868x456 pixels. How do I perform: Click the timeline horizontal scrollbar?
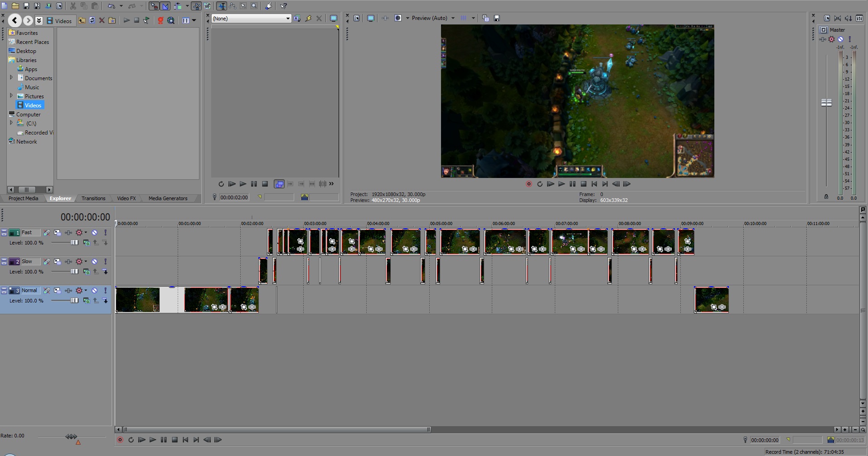point(277,429)
